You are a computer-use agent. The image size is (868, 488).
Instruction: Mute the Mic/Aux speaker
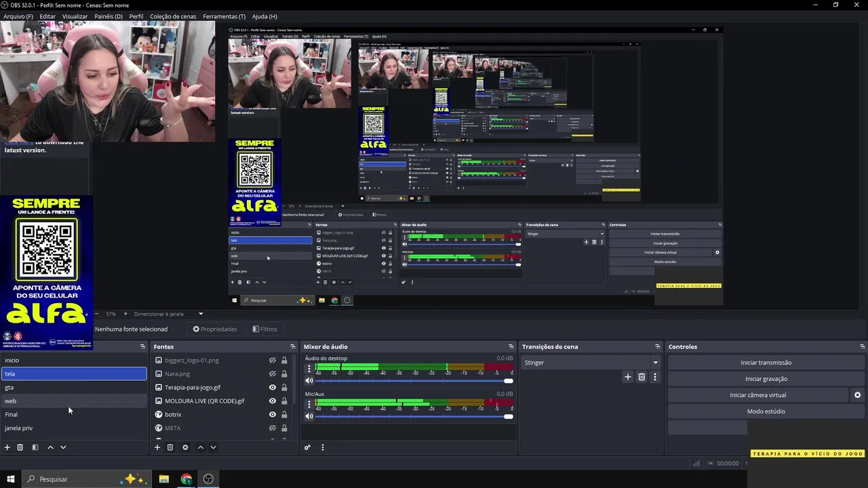coord(309,416)
